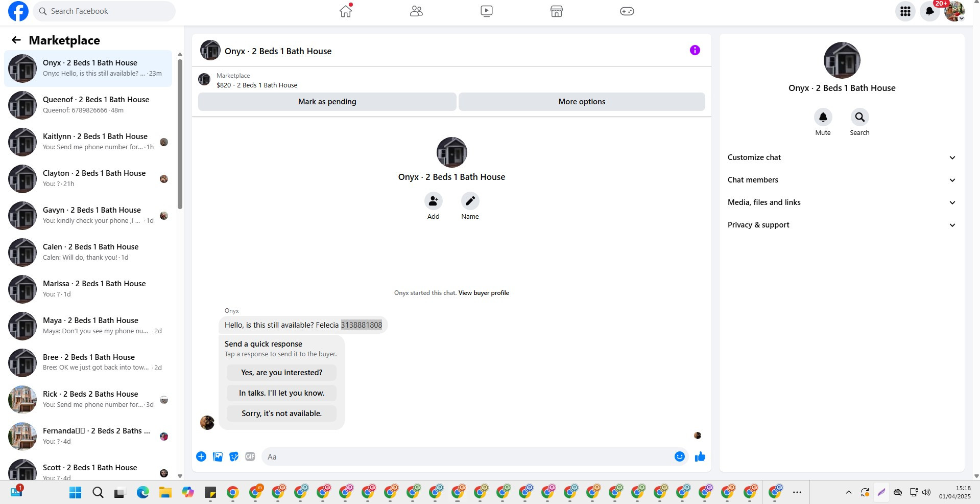Click the phone number 3138881808 in message
Viewport: 980px width, 504px height.
(362, 325)
